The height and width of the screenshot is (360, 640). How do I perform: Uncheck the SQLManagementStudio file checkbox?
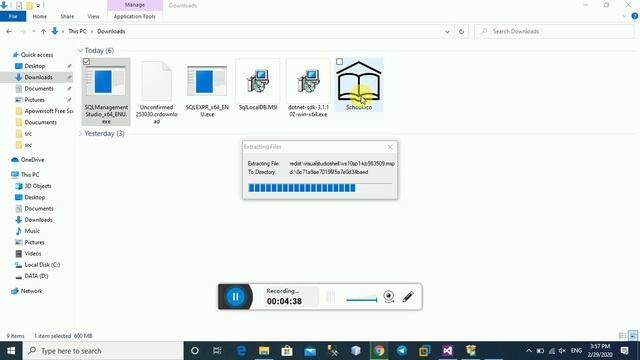click(86, 62)
